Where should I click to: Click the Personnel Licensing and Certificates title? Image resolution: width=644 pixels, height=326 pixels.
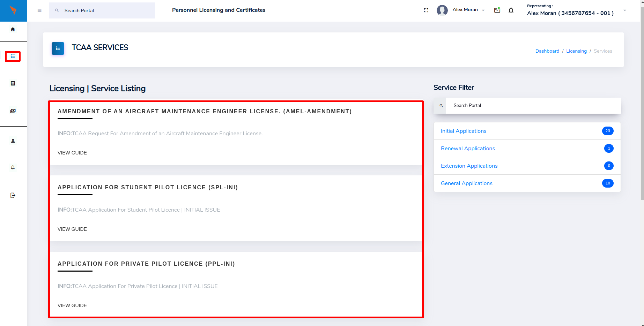pyautogui.click(x=219, y=10)
